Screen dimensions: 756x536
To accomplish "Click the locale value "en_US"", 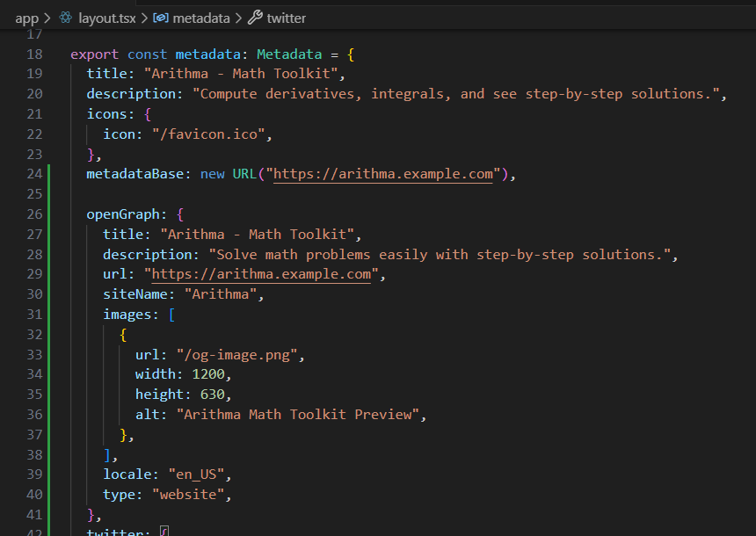I will click(196, 474).
